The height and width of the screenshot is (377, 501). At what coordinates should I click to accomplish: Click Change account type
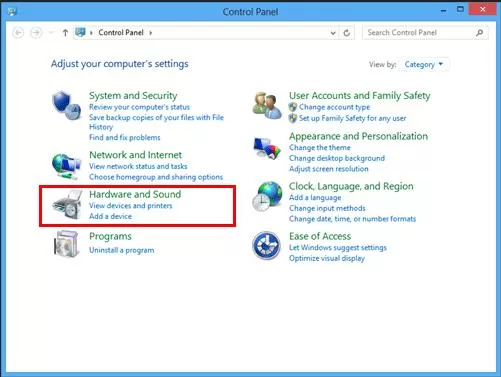coord(334,107)
